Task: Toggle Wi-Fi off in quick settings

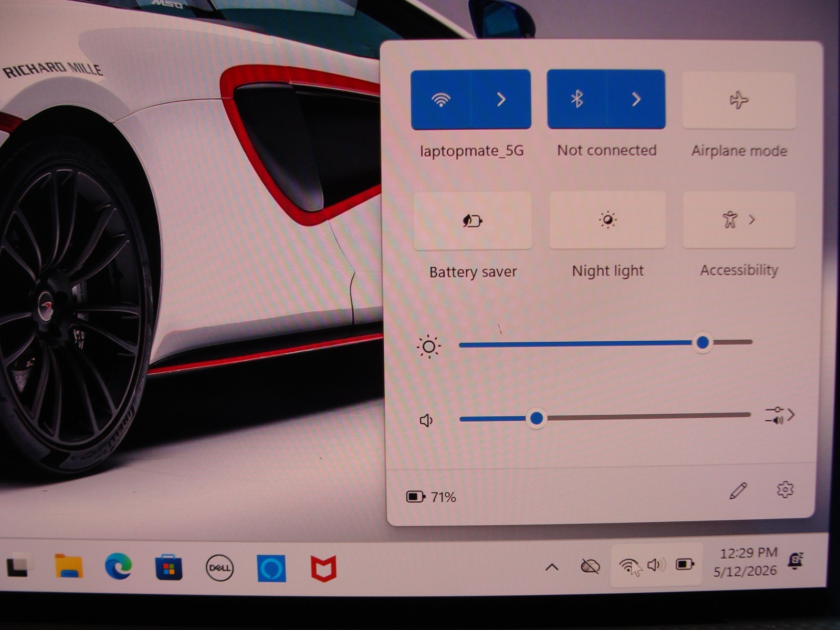Action: (x=440, y=99)
